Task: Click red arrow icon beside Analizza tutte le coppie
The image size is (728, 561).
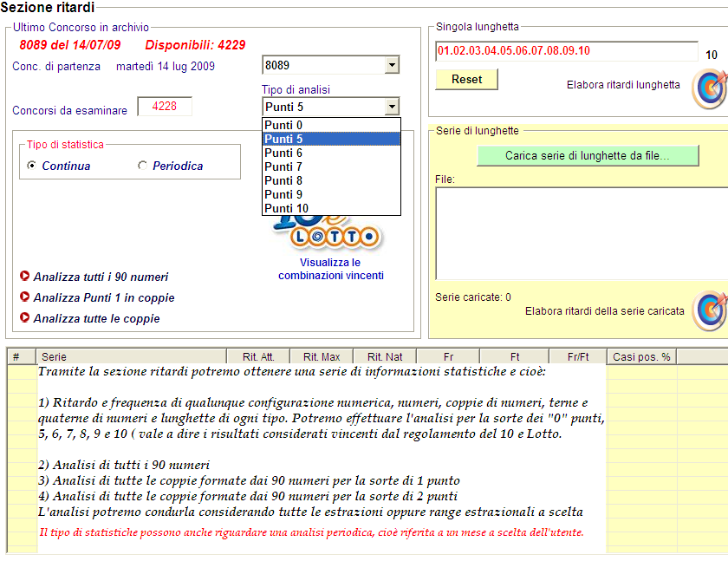Action: (x=24, y=317)
